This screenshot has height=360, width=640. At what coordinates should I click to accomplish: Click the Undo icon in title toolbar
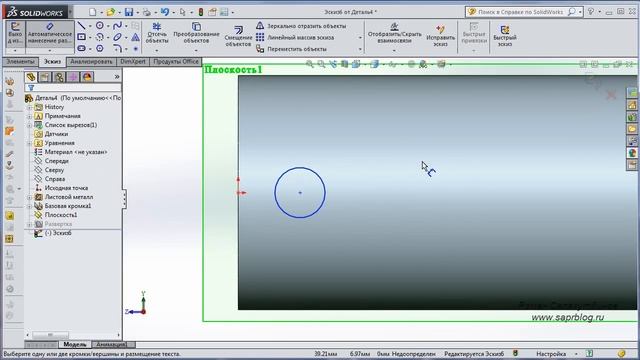click(164, 12)
